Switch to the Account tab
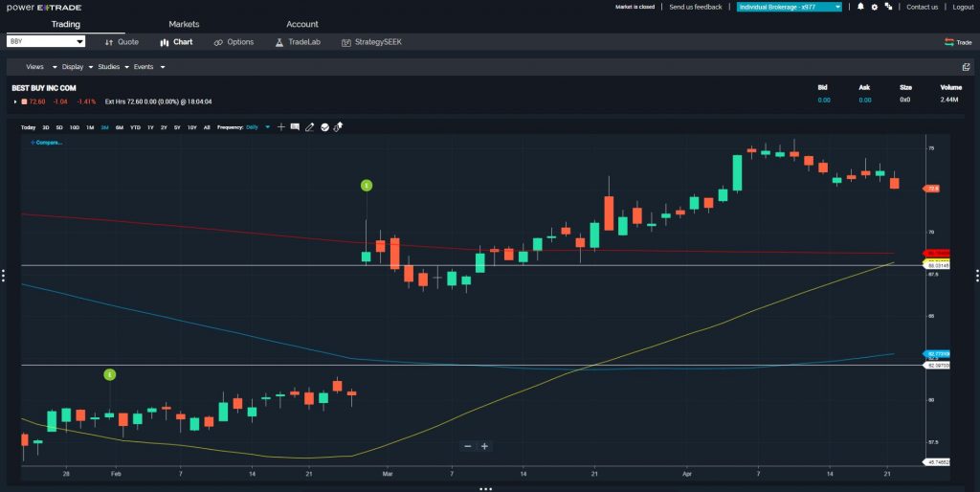The height and width of the screenshot is (492, 980). (x=302, y=24)
